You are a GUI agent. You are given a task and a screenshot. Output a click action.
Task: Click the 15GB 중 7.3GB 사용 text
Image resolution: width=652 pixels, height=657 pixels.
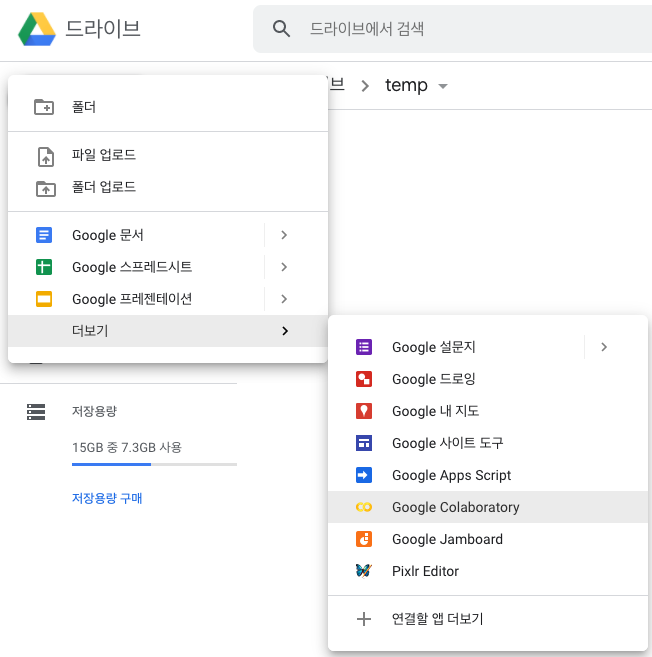pos(127,447)
